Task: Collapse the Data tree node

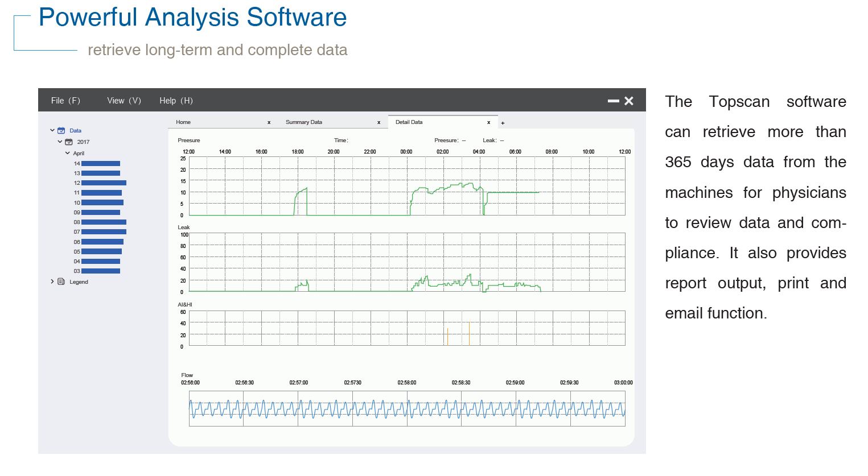Action: point(52,131)
